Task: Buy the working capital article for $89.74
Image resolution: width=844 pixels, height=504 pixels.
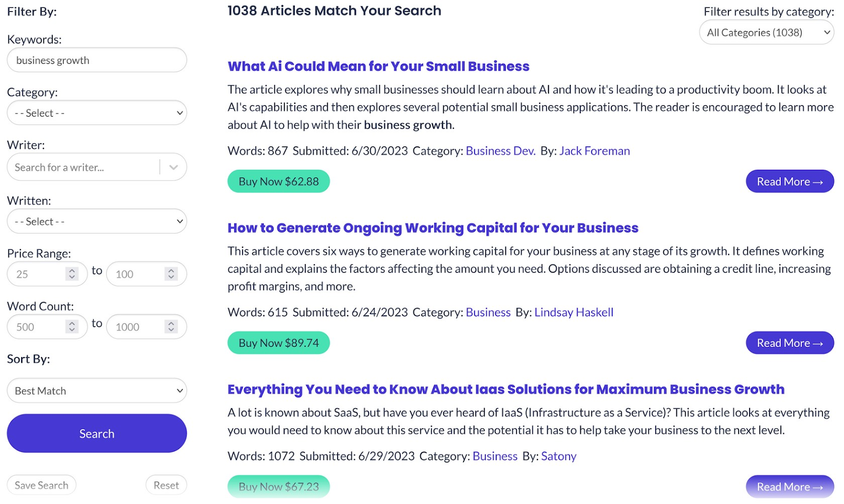Action: tap(279, 342)
